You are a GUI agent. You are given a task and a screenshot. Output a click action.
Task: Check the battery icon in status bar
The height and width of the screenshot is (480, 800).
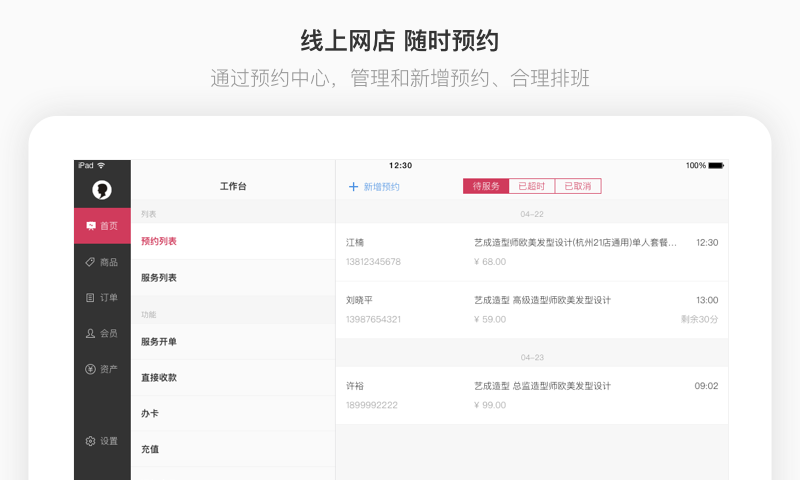pyautogui.click(x=716, y=165)
